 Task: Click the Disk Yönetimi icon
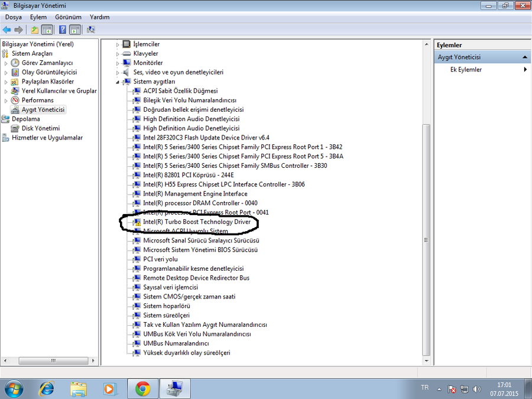(15, 128)
